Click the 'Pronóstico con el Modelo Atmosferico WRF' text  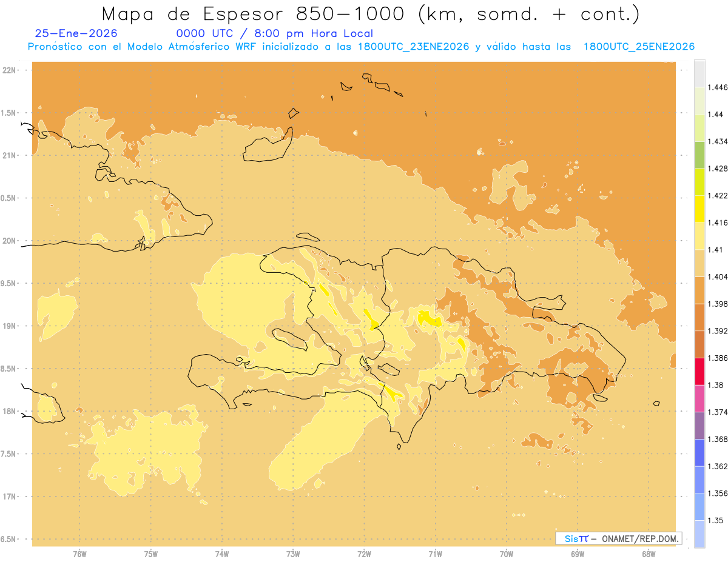point(143,47)
